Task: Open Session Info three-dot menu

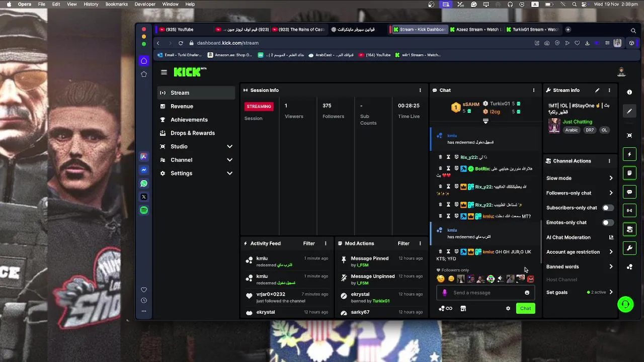Action: [x=420, y=90]
